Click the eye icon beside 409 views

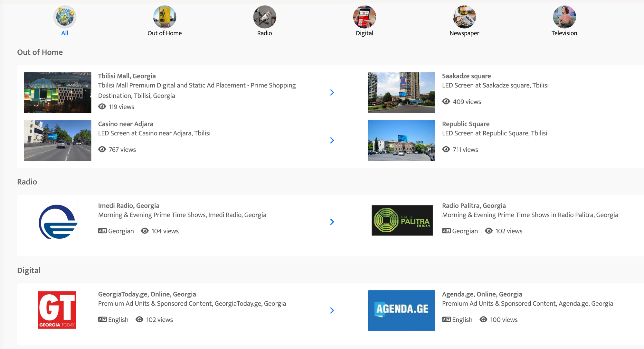pos(446,101)
